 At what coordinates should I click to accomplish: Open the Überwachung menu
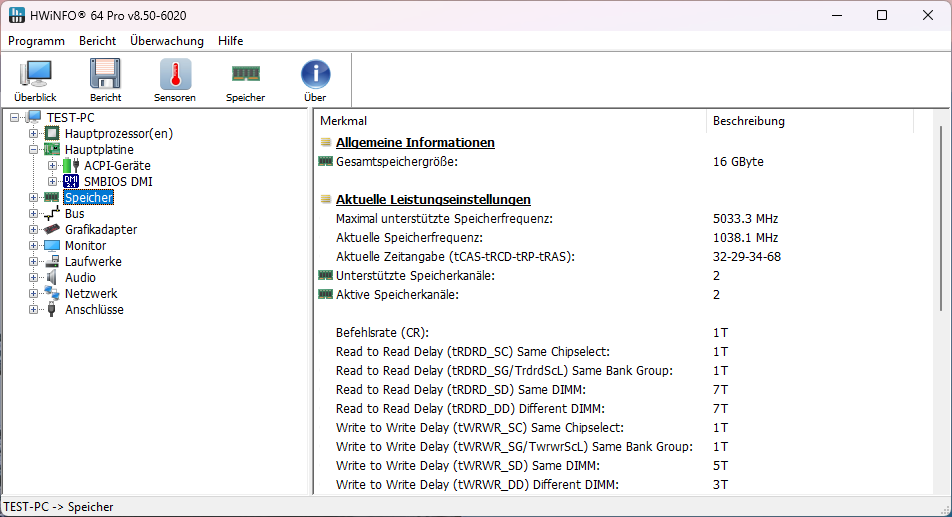coord(167,41)
